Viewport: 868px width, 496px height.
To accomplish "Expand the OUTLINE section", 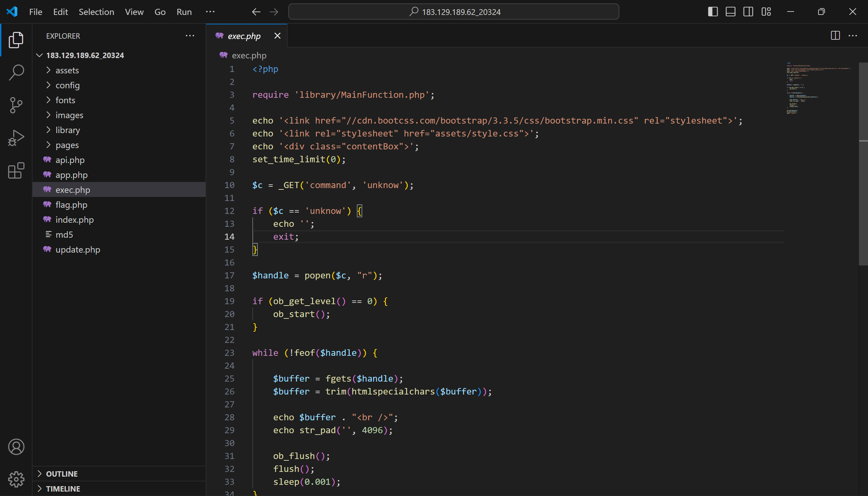I will (x=119, y=474).
